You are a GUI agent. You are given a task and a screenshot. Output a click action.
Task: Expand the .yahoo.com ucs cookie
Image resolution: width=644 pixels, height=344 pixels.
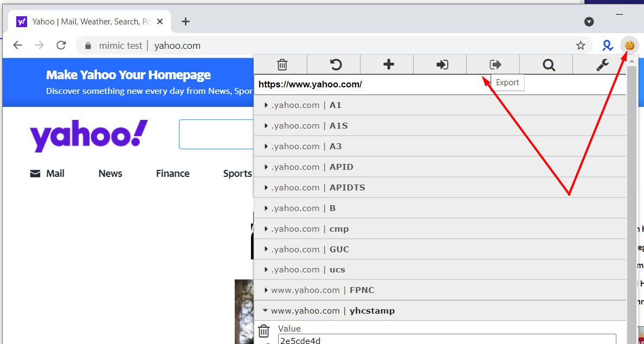[440, 270]
